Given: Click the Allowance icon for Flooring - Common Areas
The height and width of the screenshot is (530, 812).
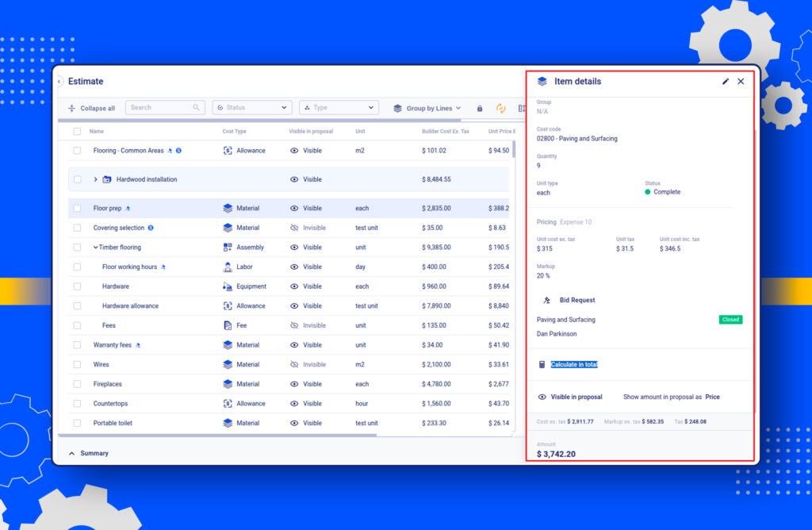Looking at the screenshot, I should click(228, 151).
